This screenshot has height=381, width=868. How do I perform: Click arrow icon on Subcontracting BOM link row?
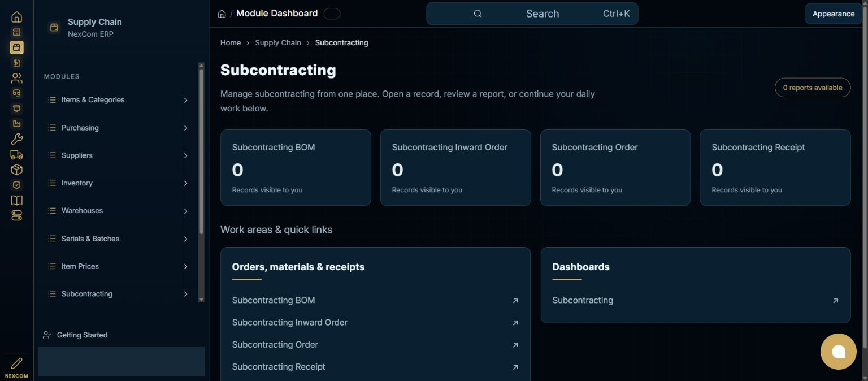(515, 301)
